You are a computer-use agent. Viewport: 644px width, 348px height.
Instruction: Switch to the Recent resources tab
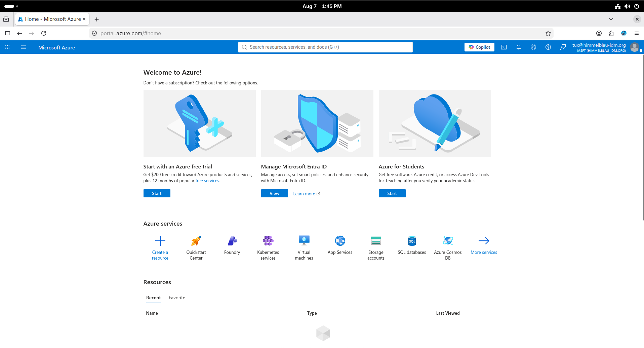point(153,298)
